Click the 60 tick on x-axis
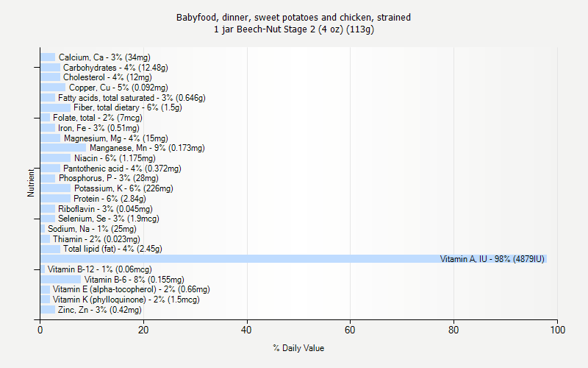The height and width of the screenshot is (368, 588). [x=350, y=330]
